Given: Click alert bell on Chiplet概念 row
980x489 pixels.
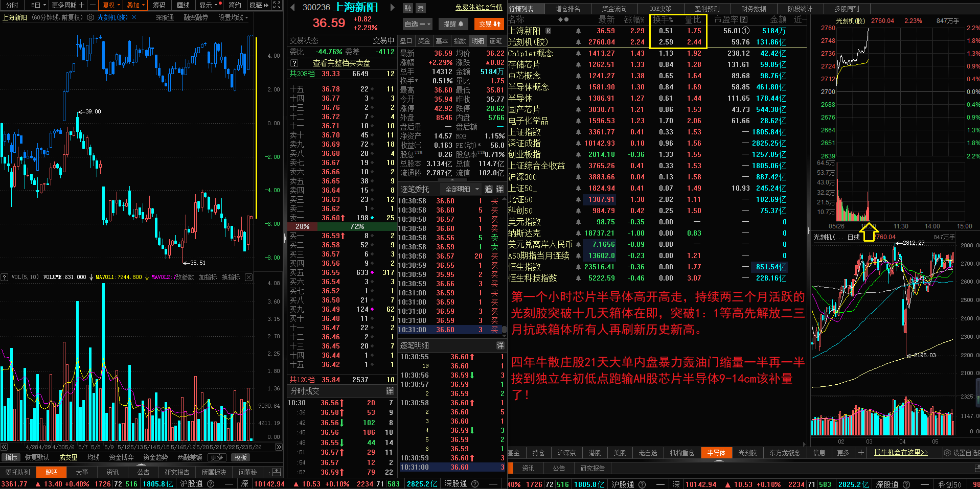Looking at the screenshot, I should (578, 53).
